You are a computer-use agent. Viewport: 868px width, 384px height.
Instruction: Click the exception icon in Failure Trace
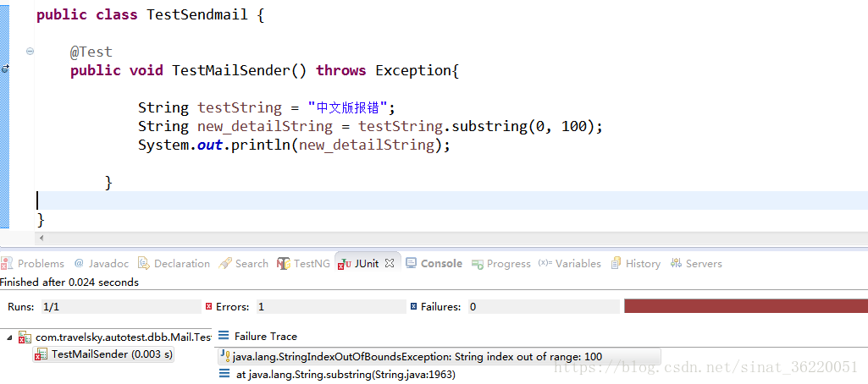pyautogui.click(x=224, y=356)
